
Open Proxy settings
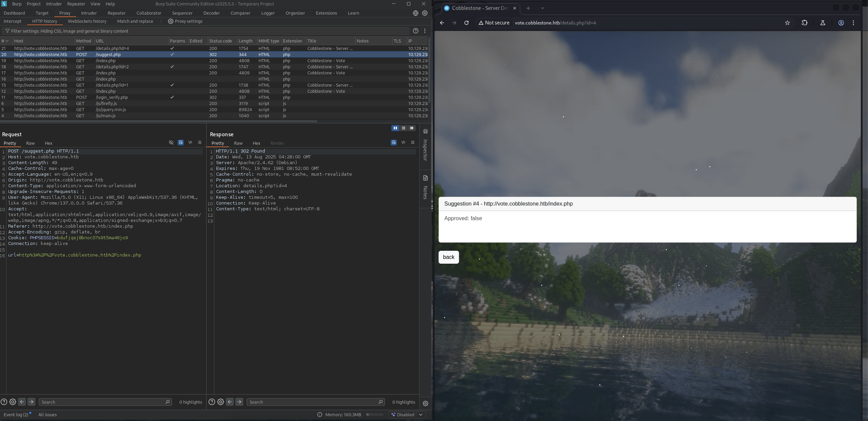click(x=185, y=21)
